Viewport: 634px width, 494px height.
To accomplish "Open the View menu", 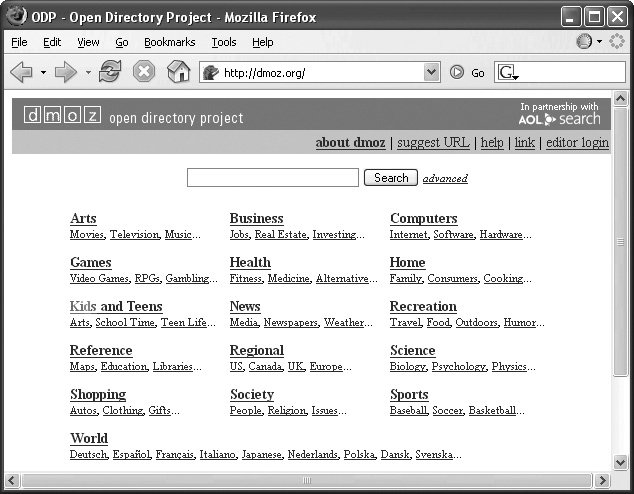I will tap(88, 42).
